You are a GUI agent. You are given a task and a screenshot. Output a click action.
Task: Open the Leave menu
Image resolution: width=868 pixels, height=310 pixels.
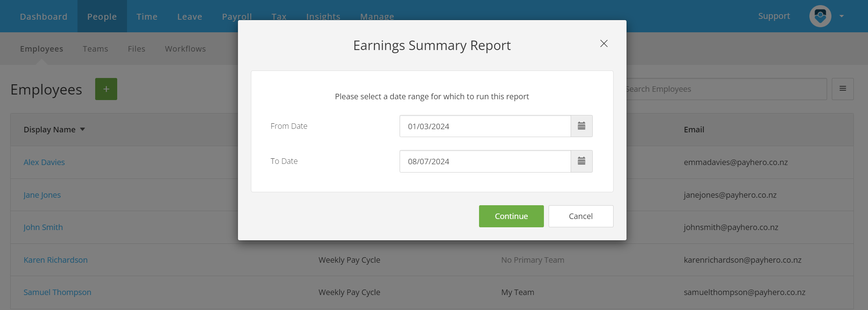pyautogui.click(x=190, y=17)
